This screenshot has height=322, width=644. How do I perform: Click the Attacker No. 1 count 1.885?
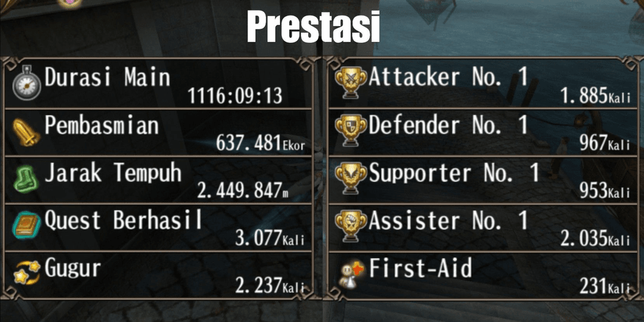point(595,96)
